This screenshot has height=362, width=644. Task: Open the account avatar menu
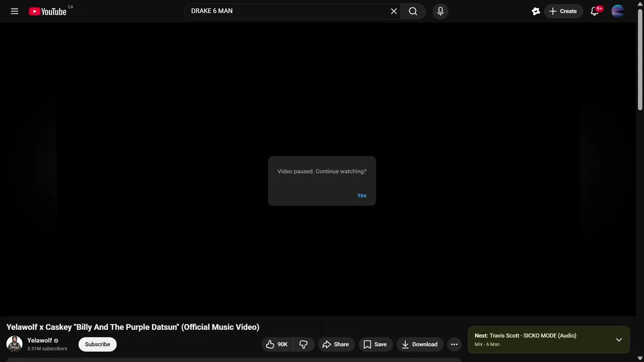pyautogui.click(x=618, y=11)
